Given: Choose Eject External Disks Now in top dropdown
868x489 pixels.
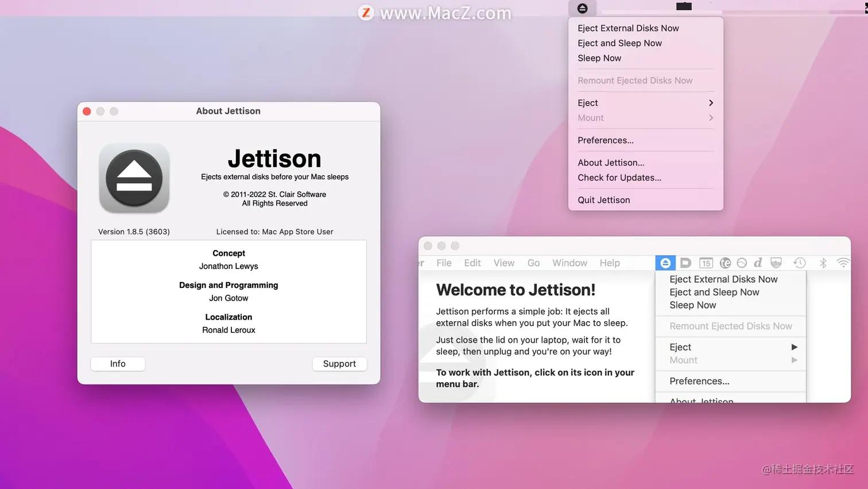Looking at the screenshot, I should pyautogui.click(x=628, y=28).
